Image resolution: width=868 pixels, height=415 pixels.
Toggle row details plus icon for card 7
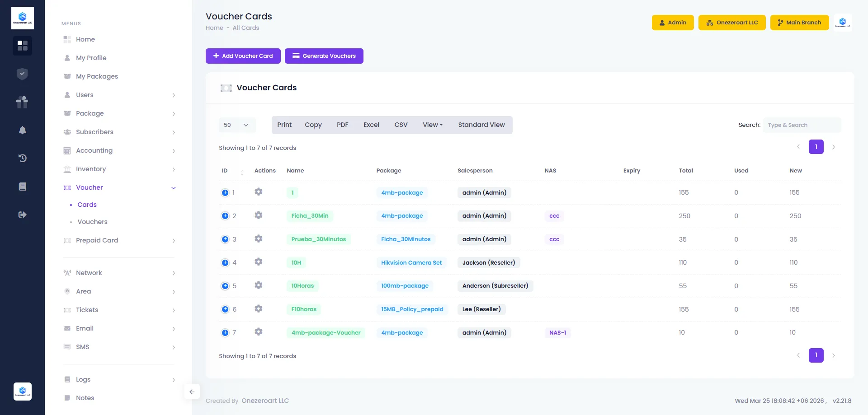point(225,333)
